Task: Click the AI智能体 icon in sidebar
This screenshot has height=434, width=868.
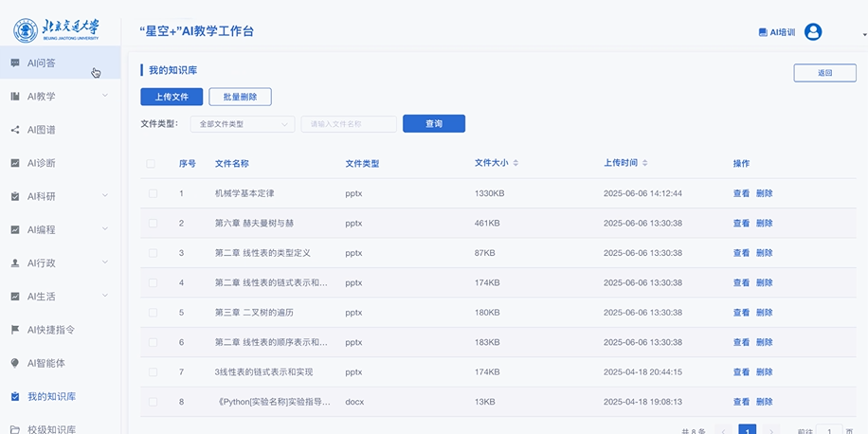Action: coord(15,363)
